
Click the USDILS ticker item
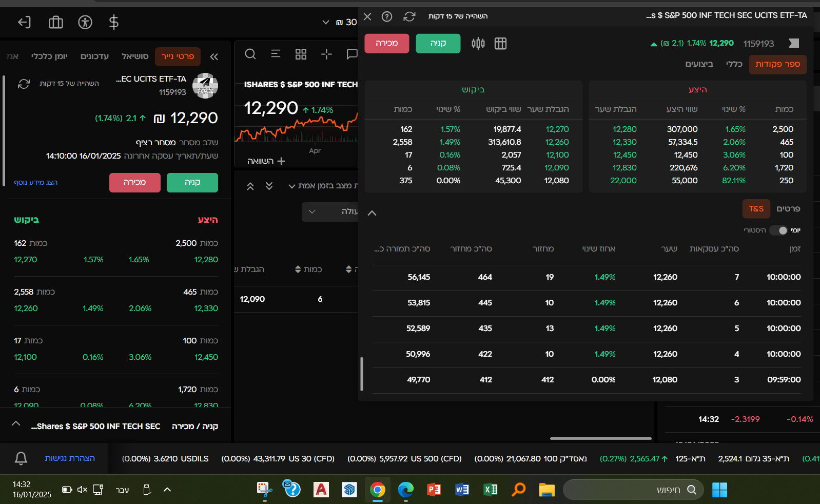(165, 459)
